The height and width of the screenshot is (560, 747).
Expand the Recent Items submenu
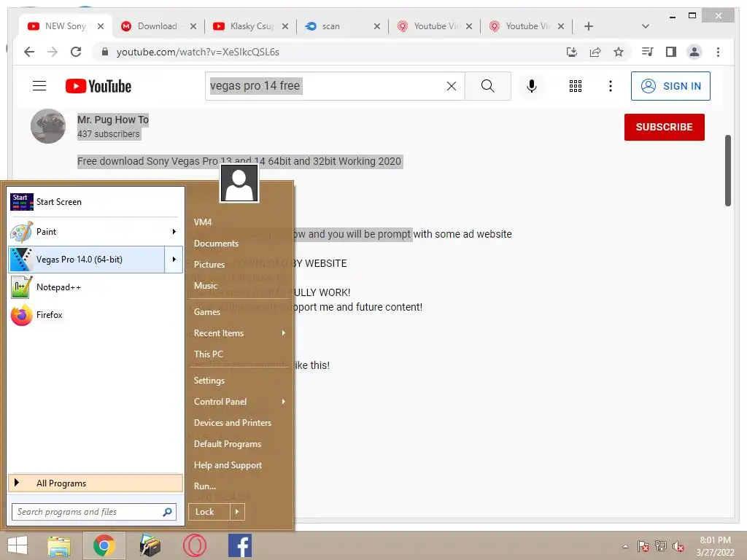pyautogui.click(x=284, y=332)
